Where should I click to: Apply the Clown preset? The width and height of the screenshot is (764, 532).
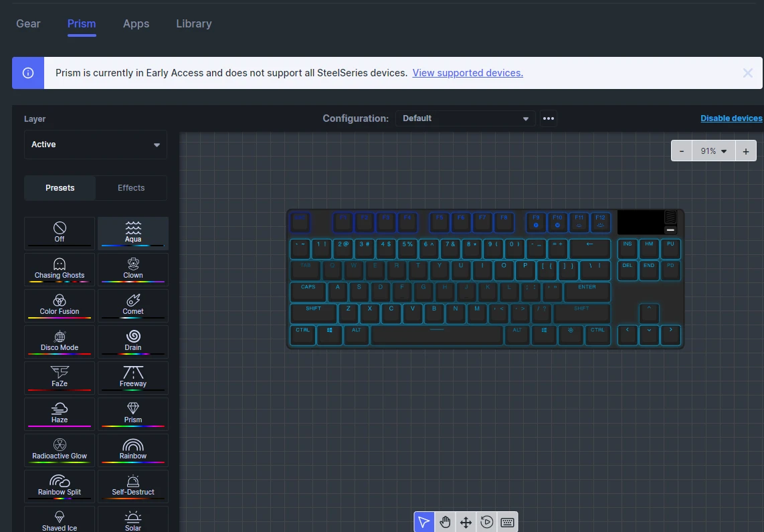tap(133, 270)
